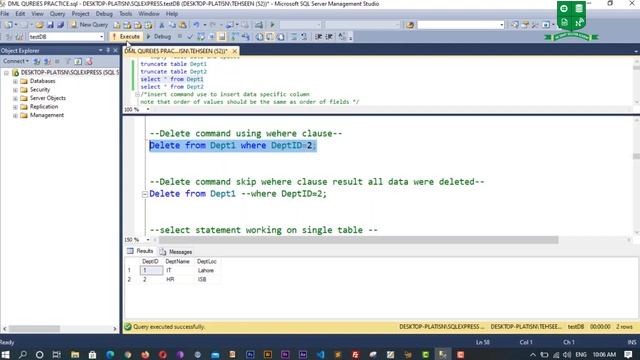Click the Windows Start button

(6, 355)
